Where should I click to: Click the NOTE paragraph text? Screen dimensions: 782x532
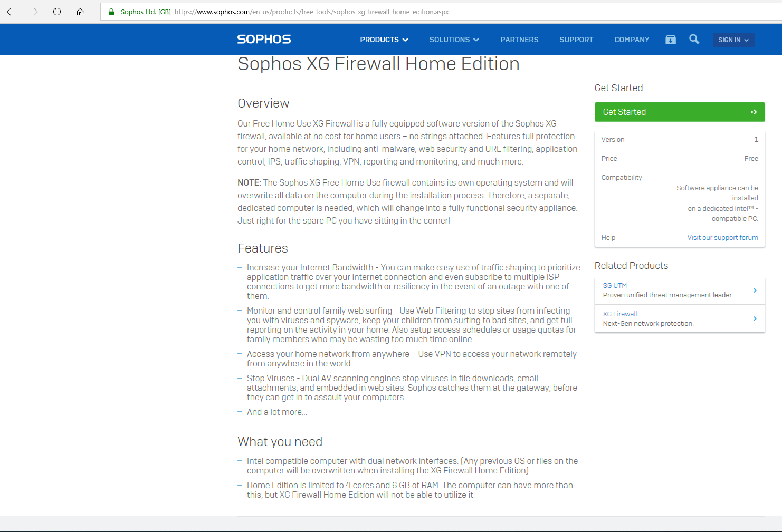tap(407, 202)
